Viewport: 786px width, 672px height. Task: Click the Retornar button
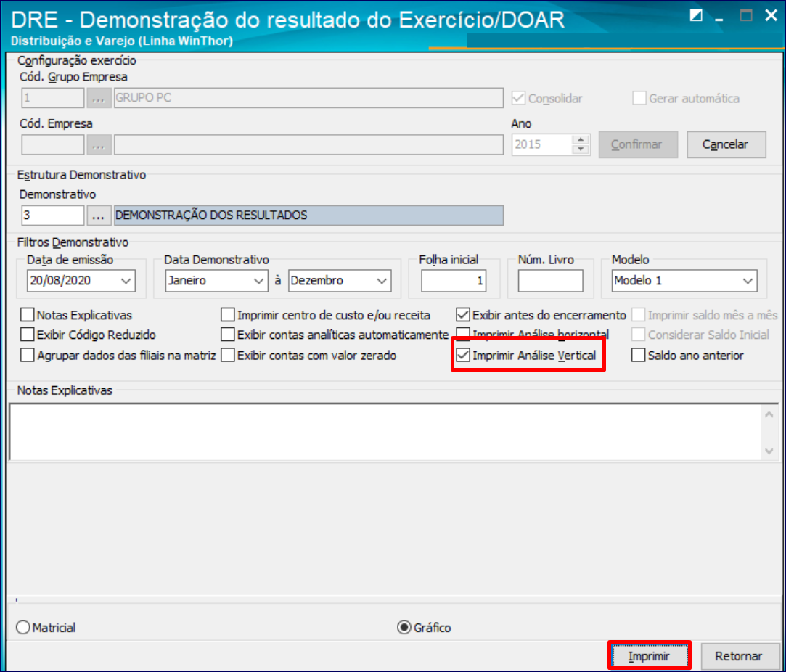pos(738,655)
